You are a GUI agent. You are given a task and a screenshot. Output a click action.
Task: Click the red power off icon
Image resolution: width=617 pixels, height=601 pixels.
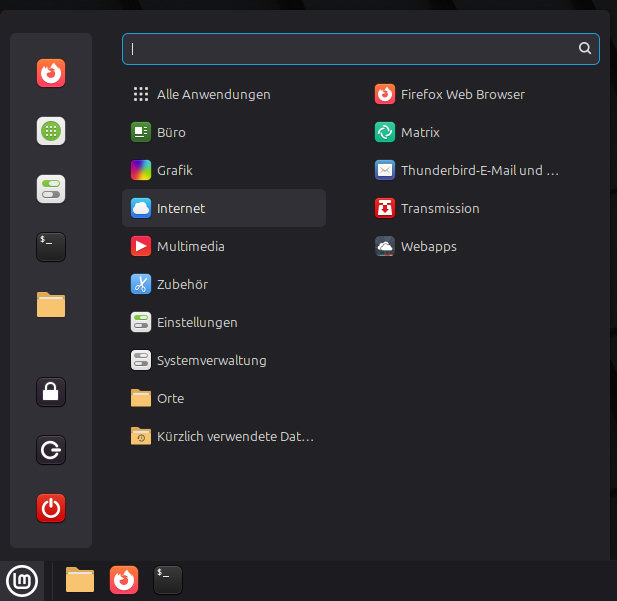(51, 508)
